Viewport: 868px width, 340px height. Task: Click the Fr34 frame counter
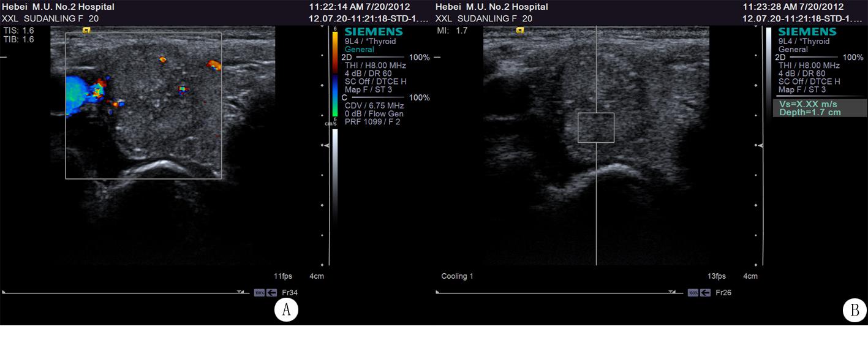coord(290,293)
